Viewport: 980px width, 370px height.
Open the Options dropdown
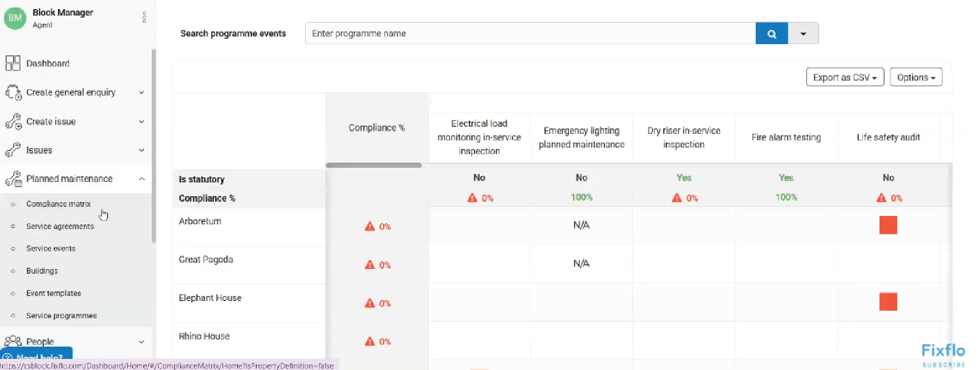click(916, 78)
